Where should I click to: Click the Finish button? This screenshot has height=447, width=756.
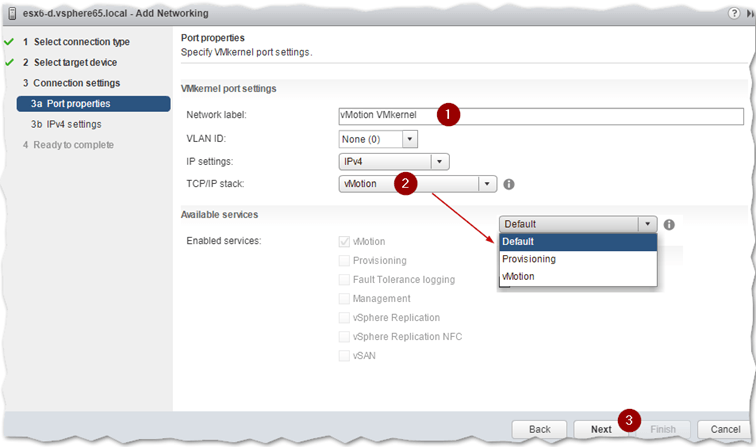pos(663,429)
